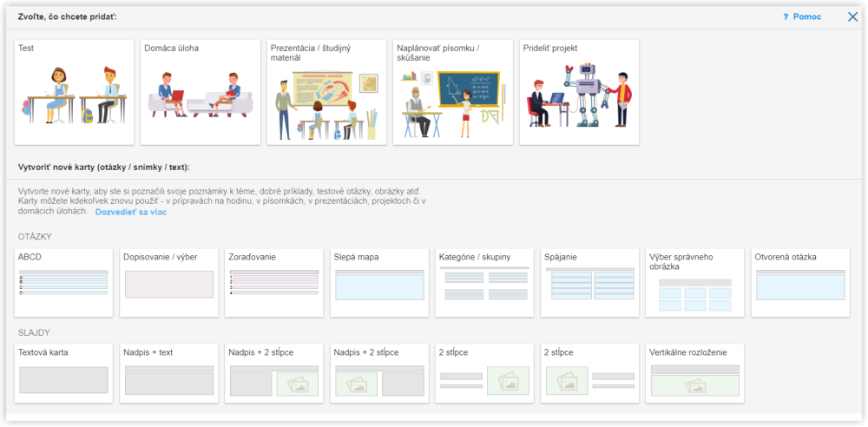Add a Textová karta slide
Image resolution: width=868 pixels, height=427 pixels.
pyautogui.click(x=64, y=374)
